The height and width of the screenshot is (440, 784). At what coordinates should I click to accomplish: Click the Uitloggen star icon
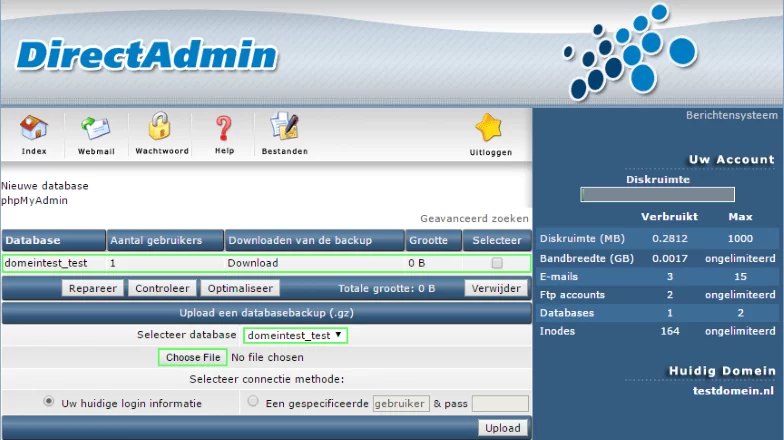pos(489,128)
